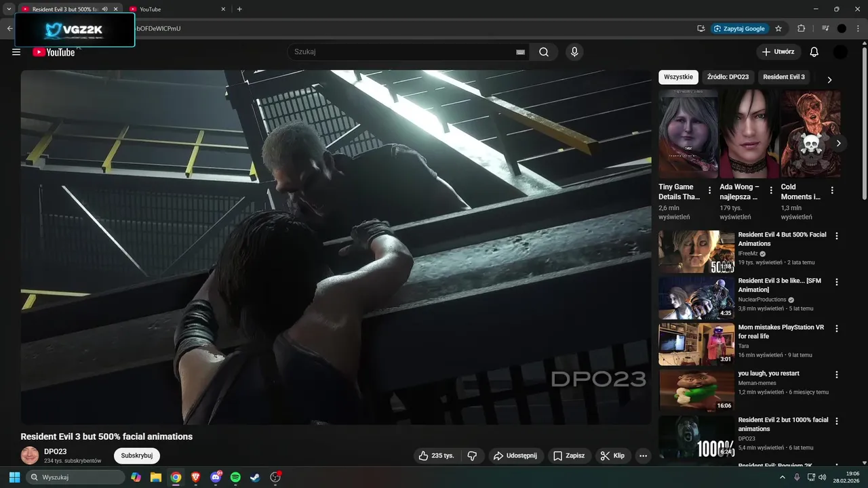This screenshot has height=488, width=868.
Task: Open Spotify from the taskbar
Action: point(235,477)
